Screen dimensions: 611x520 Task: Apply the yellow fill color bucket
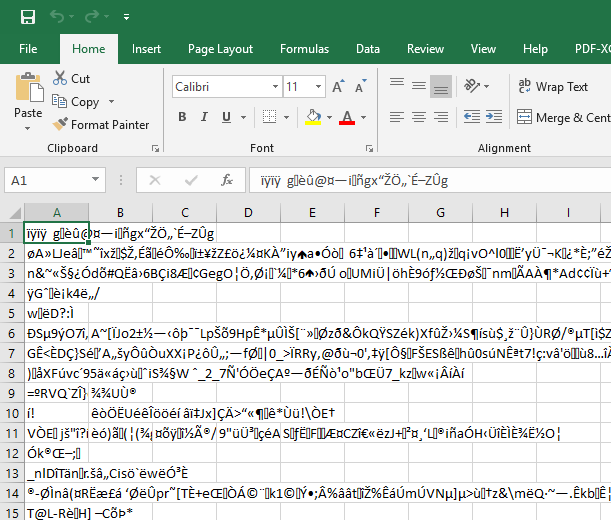coord(313,117)
